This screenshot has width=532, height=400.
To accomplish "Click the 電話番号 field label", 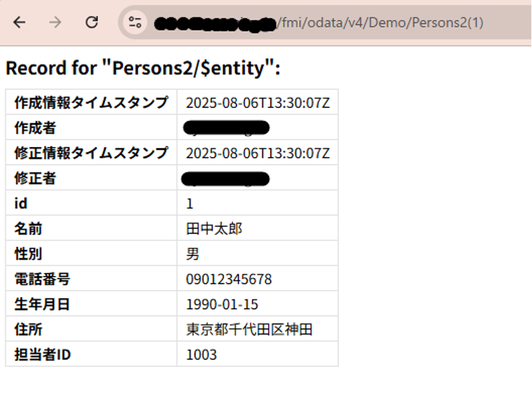I will 42,279.
